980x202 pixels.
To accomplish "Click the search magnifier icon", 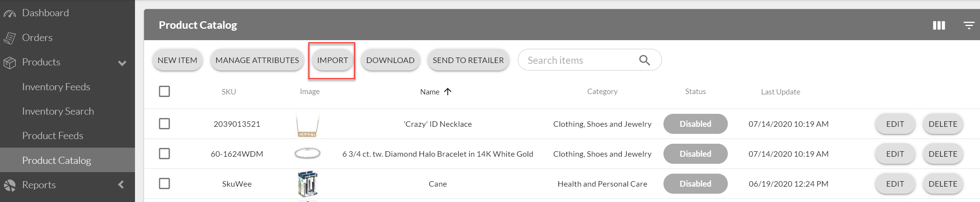I will 644,60.
